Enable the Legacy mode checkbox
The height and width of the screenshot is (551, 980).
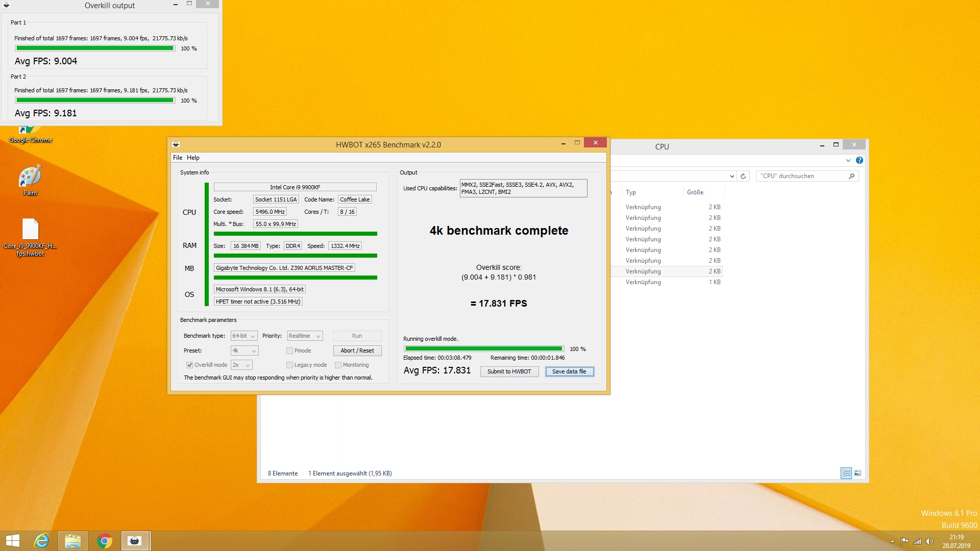(289, 365)
